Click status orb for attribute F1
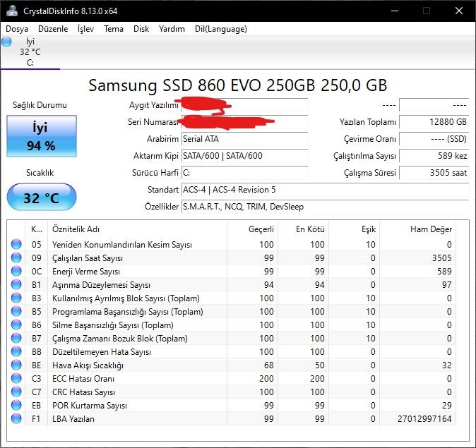This screenshot has height=448, width=476. tap(16, 418)
